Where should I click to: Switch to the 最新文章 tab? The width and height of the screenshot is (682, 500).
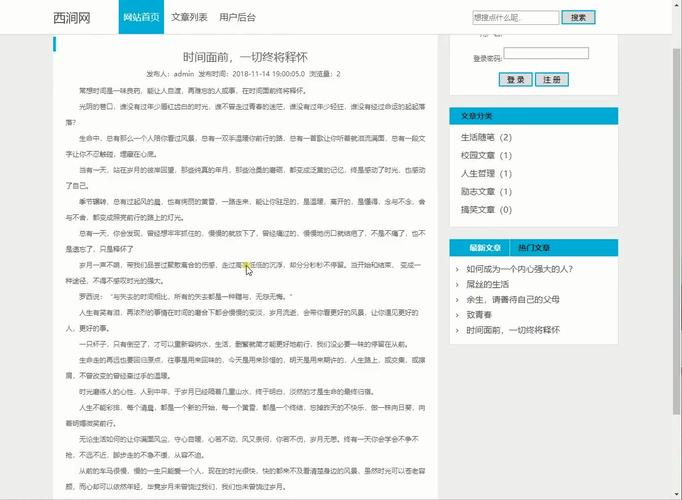(x=484, y=248)
